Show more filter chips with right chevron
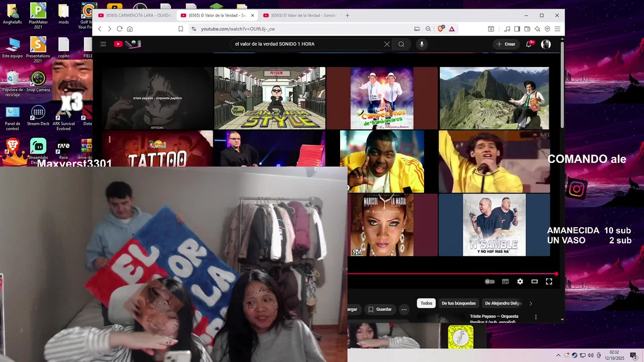 click(x=531, y=303)
